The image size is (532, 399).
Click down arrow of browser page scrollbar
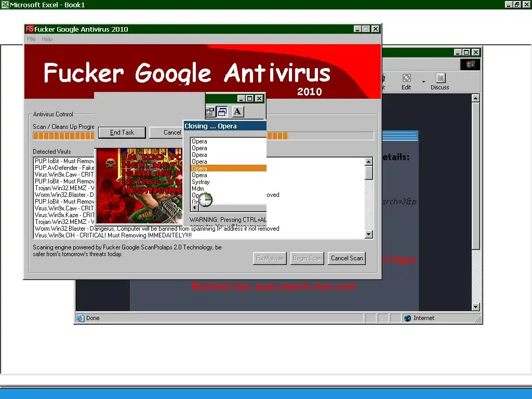476,307
